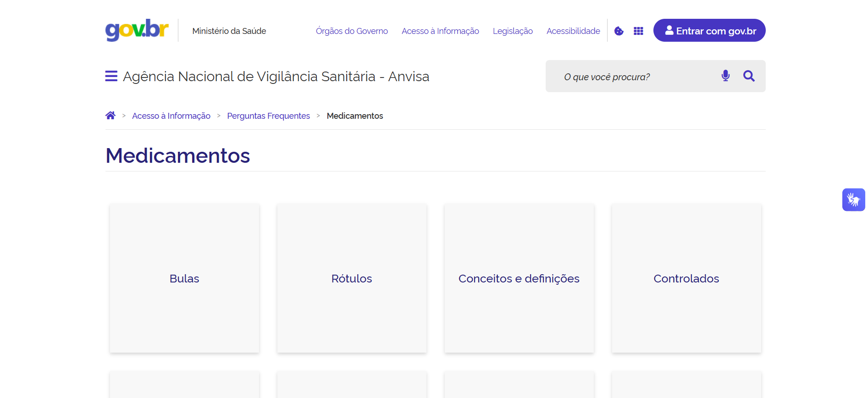
Task: Open the Bulas card
Action: (184, 278)
